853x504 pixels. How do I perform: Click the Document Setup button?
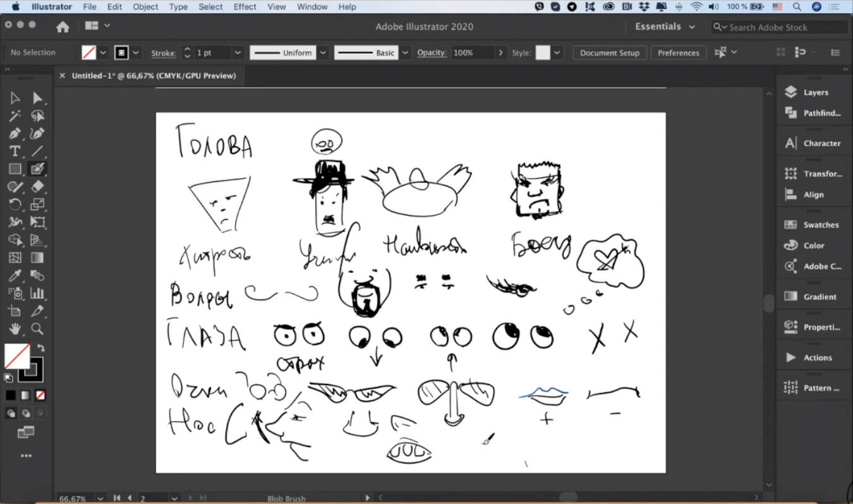click(609, 53)
